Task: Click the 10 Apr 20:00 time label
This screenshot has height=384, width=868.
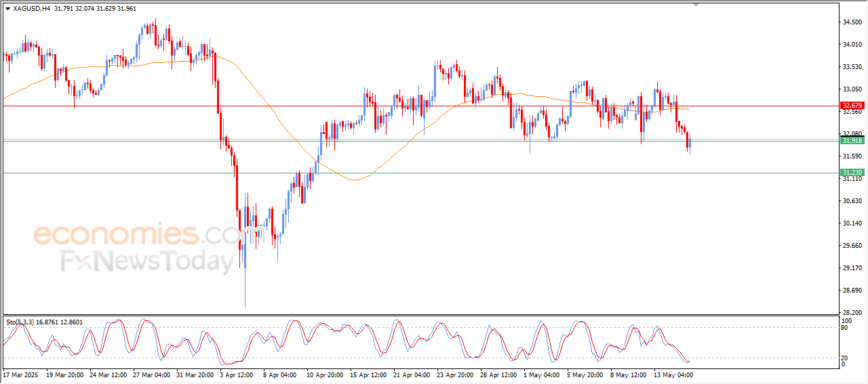Action: 325,374
